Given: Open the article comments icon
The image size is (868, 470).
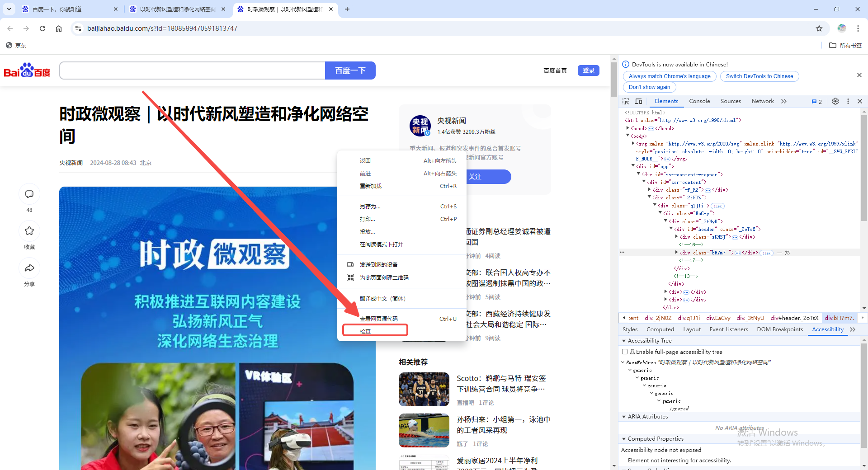Looking at the screenshot, I should tap(29, 194).
